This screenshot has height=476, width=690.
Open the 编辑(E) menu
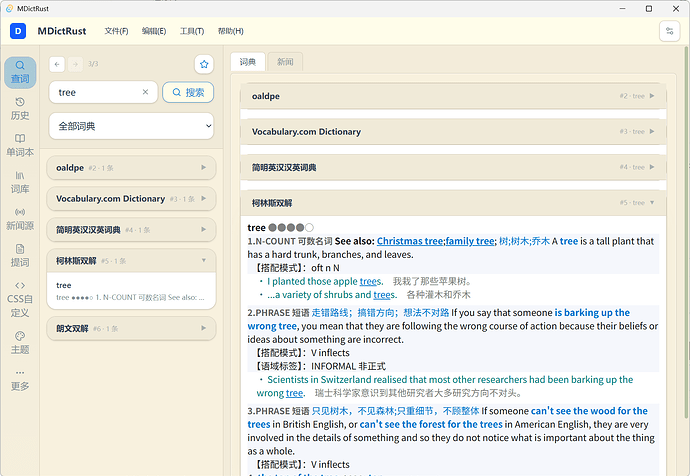point(154,31)
